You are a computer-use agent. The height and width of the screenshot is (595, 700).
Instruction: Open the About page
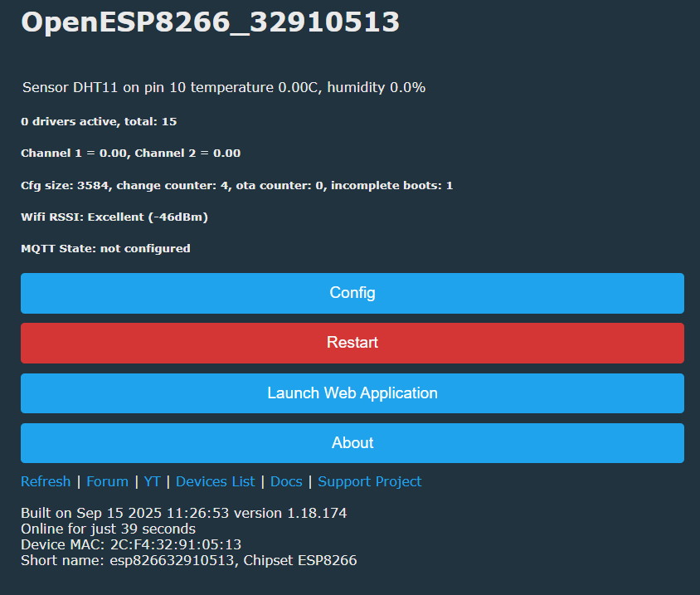click(352, 443)
